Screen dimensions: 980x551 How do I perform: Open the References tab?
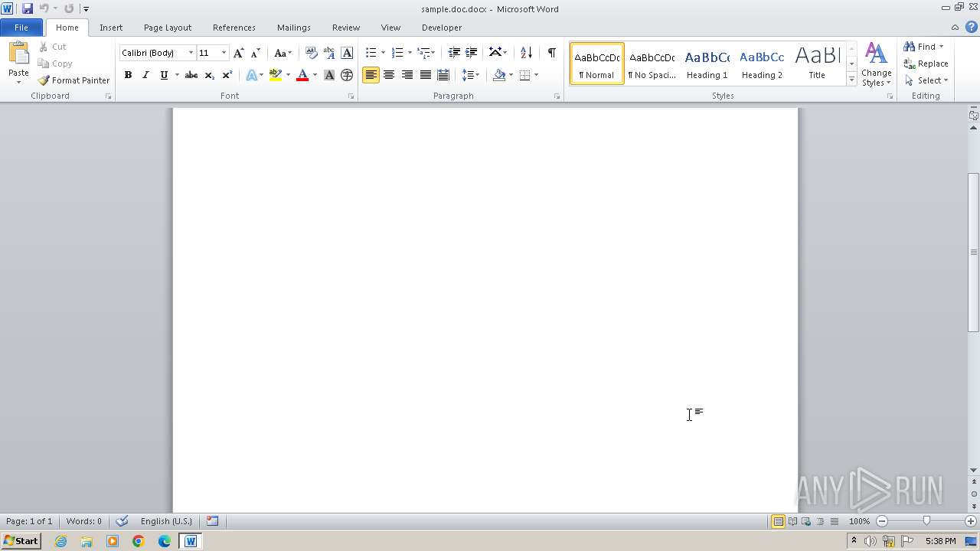click(x=234, y=28)
